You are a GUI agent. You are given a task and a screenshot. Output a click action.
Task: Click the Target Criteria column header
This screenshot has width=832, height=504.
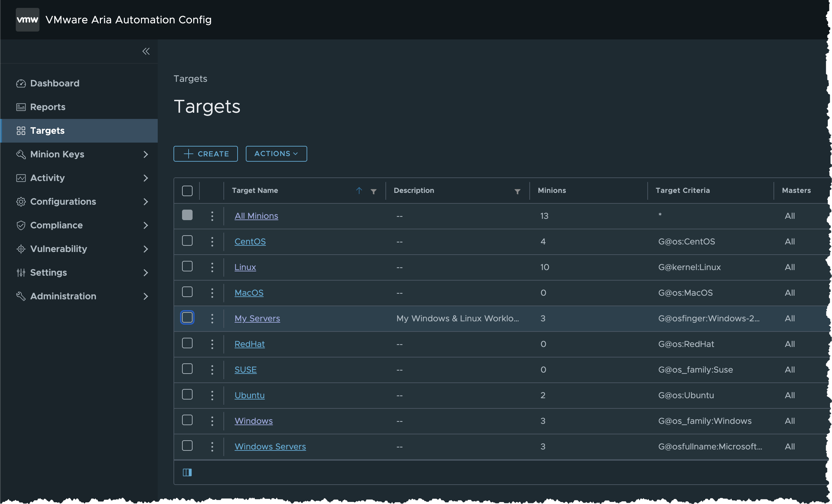683,191
